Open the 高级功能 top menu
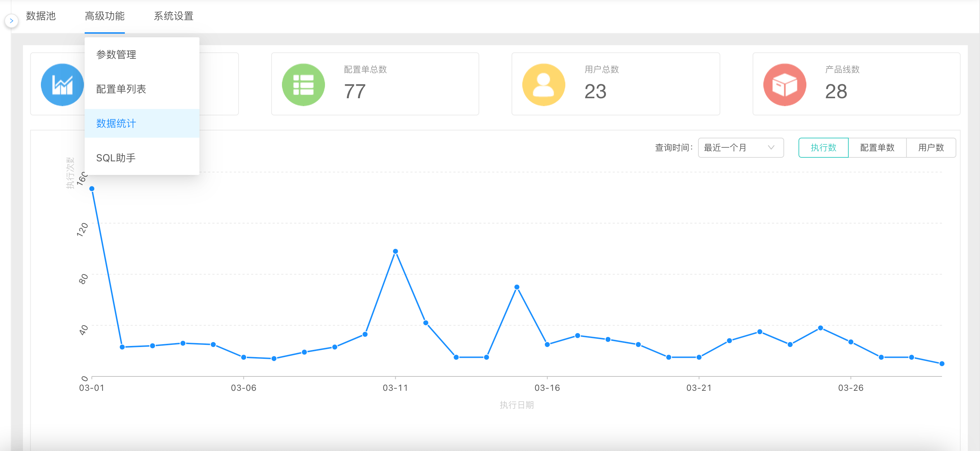 point(105,16)
